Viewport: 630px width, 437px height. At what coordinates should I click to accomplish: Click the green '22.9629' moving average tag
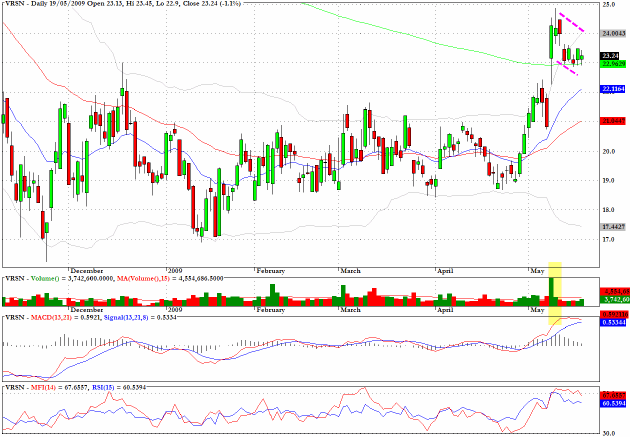click(x=613, y=64)
